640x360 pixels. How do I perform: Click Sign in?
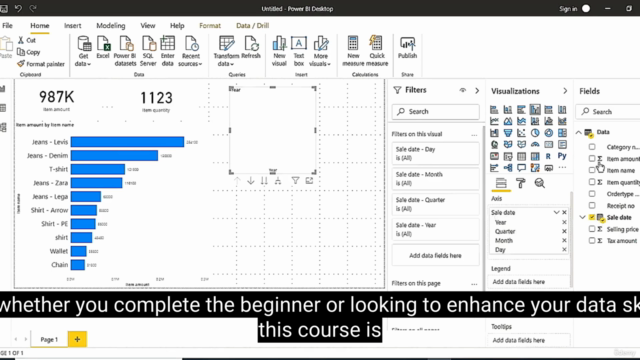pyautogui.click(x=568, y=9)
